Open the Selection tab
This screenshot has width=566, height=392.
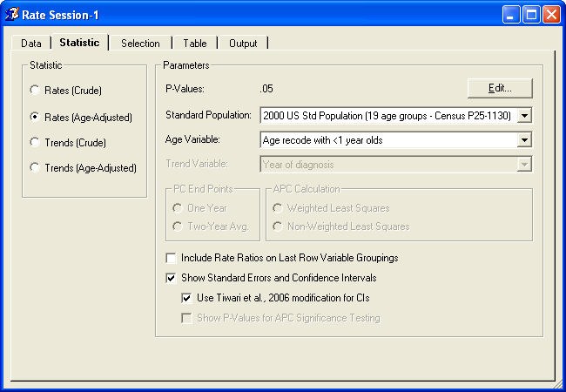coord(140,44)
